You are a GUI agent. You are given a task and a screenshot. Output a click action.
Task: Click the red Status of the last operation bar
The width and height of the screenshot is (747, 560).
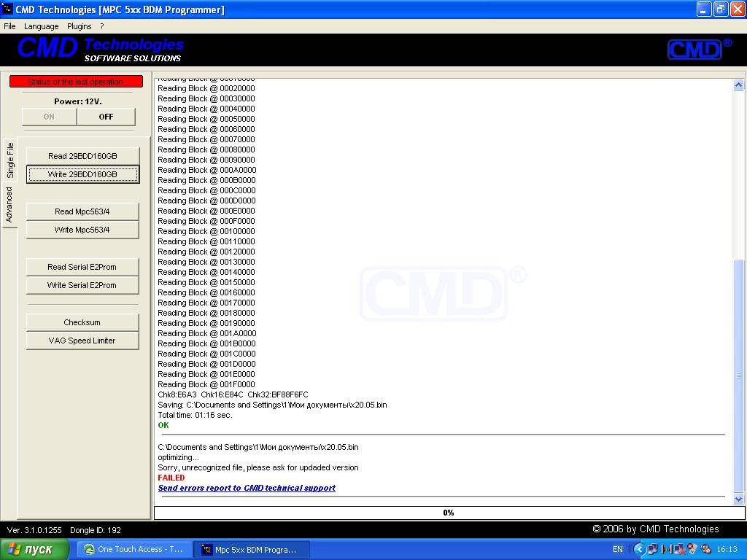pyautogui.click(x=76, y=82)
